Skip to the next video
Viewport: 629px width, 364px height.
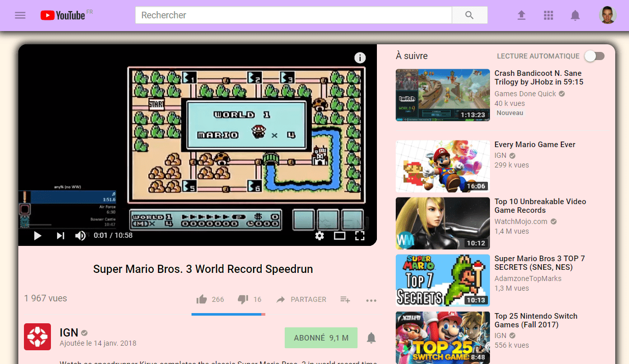(x=60, y=235)
